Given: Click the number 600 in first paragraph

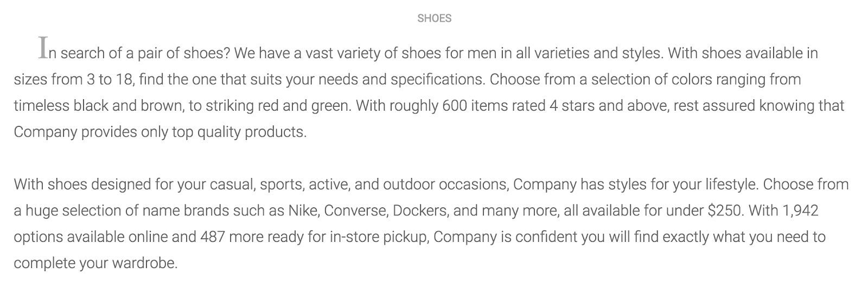Looking at the screenshot, I should pos(455,105).
